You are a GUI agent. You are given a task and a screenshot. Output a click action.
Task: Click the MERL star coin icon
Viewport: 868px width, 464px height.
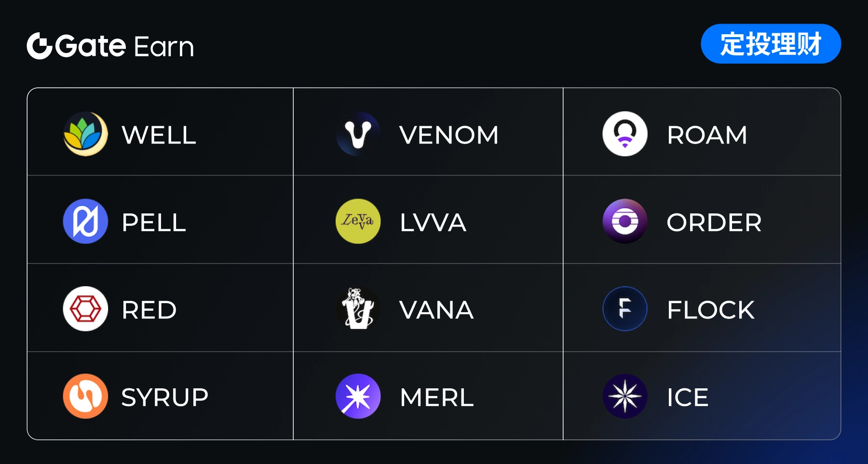[358, 396]
